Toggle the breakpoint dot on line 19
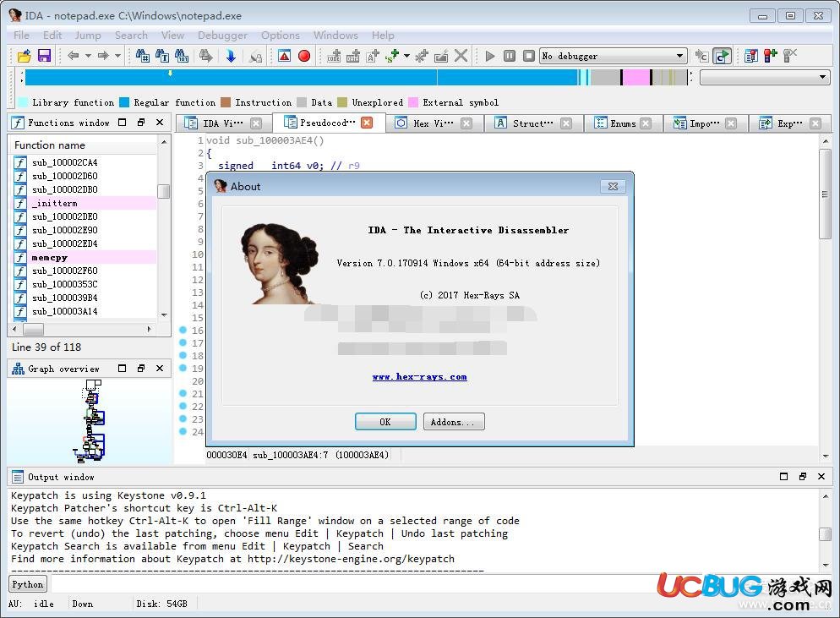The image size is (840, 618). tap(183, 368)
